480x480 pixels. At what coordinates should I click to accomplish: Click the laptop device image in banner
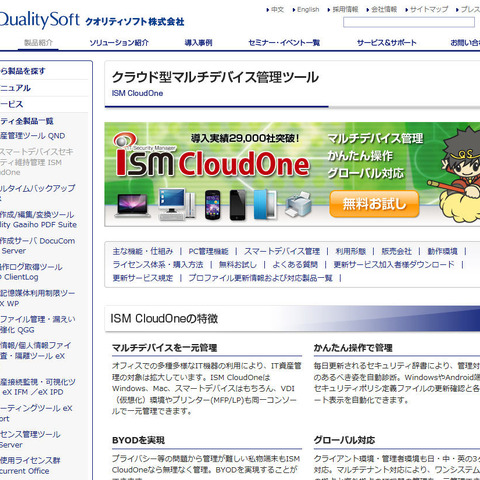pos(133,205)
